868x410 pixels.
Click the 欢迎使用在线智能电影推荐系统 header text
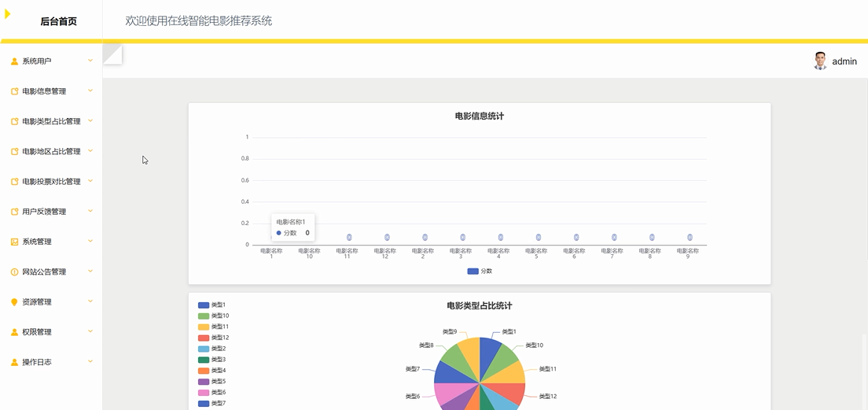coord(199,21)
